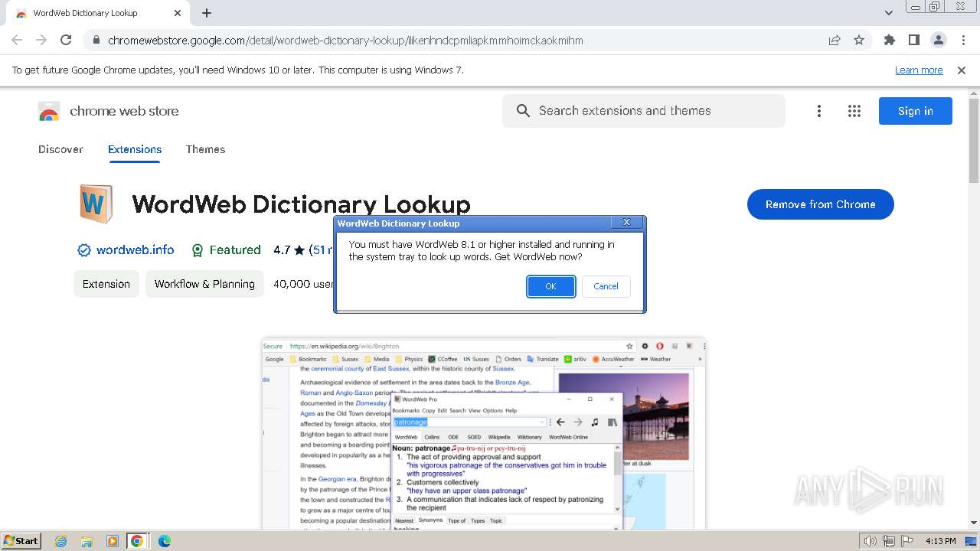Open the Chrome three-dot menu
980x551 pixels.
(963, 40)
